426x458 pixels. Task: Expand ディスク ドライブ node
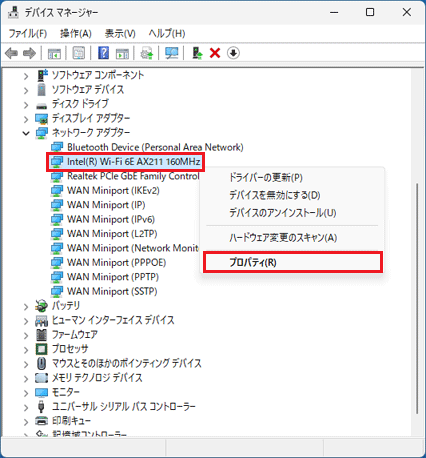(x=26, y=105)
